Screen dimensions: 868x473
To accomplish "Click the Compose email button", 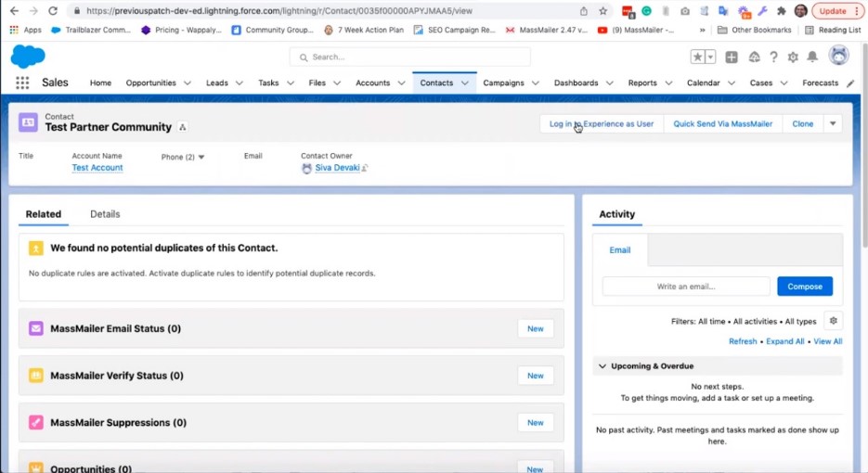I will click(804, 287).
